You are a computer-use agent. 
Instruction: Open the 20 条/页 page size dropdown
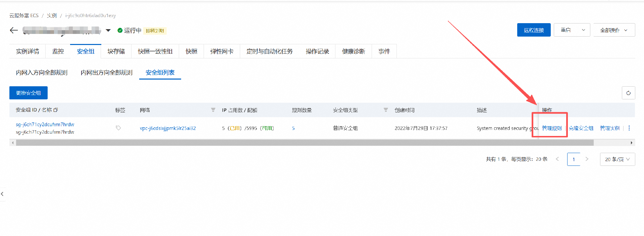click(x=617, y=159)
